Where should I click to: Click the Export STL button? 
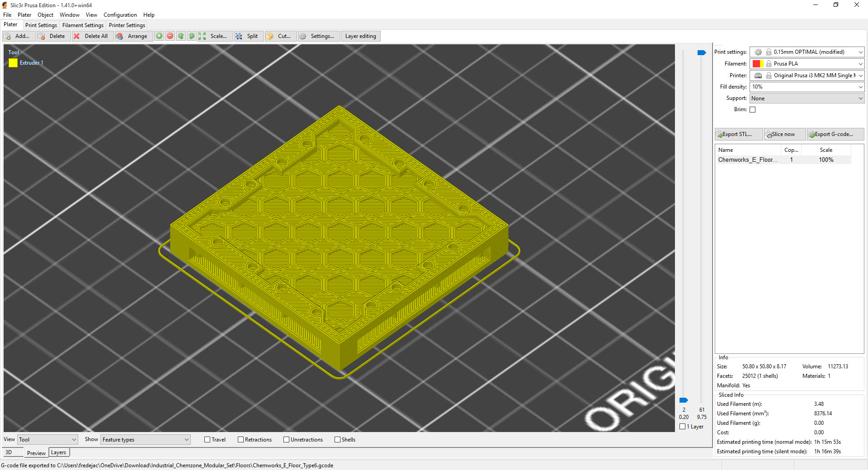(739, 134)
